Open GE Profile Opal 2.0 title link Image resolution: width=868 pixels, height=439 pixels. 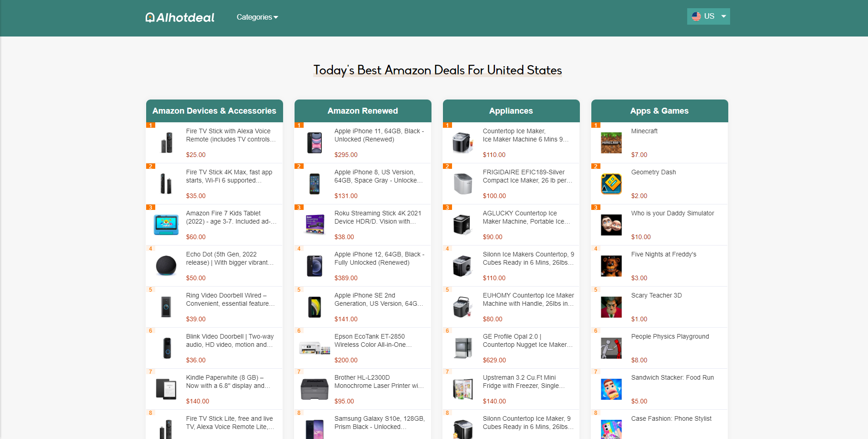tap(527, 340)
